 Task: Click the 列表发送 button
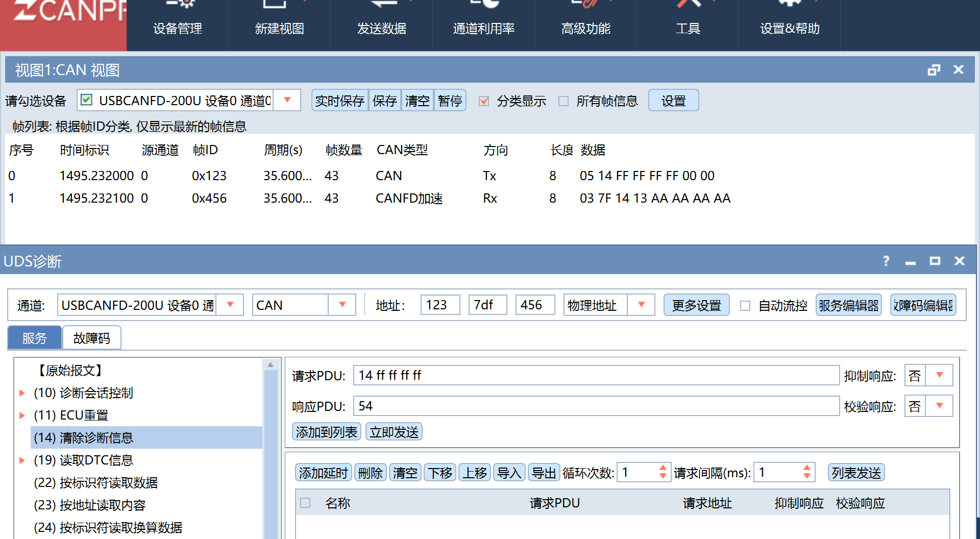[x=856, y=473]
